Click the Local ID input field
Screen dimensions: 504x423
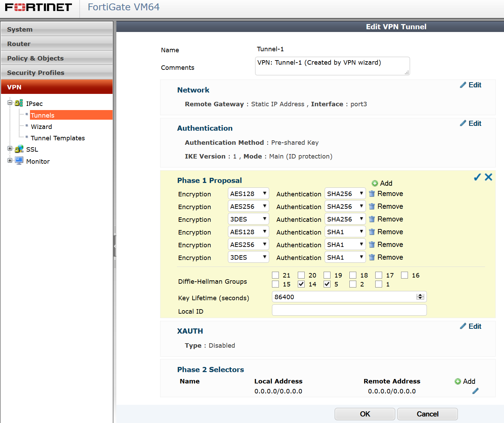pos(349,310)
